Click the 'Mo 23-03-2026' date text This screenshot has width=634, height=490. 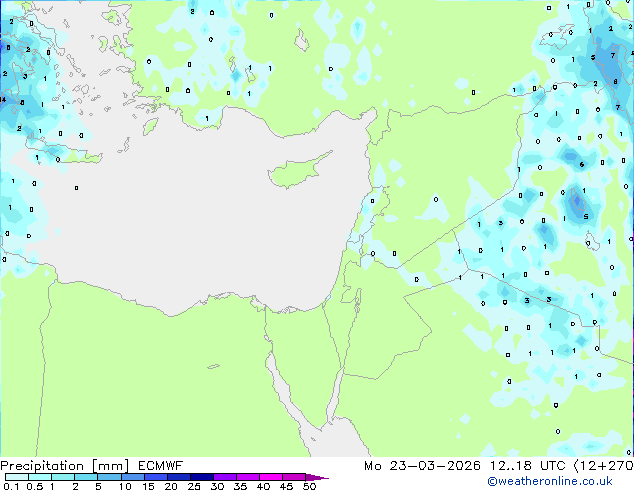(x=423, y=466)
